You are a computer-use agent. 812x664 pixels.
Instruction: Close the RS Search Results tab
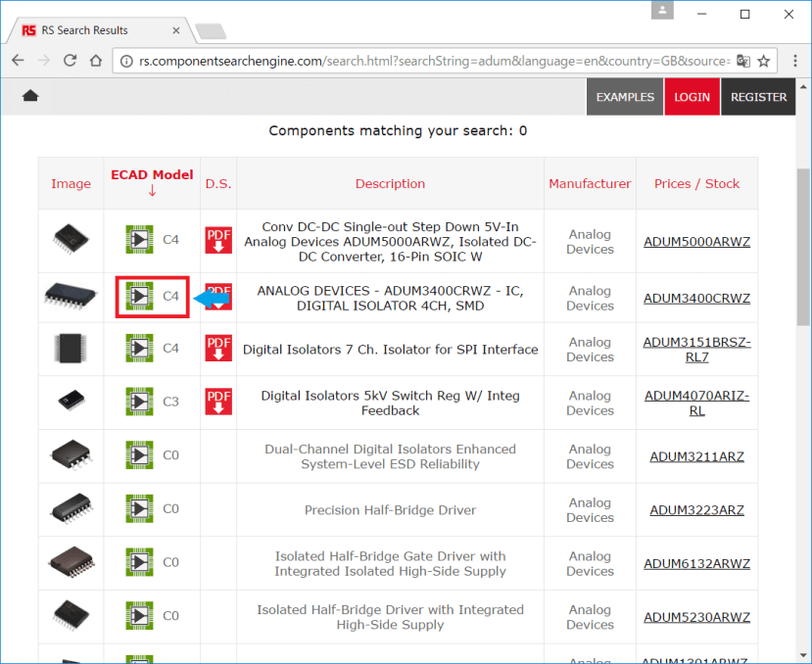pos(176,30)
